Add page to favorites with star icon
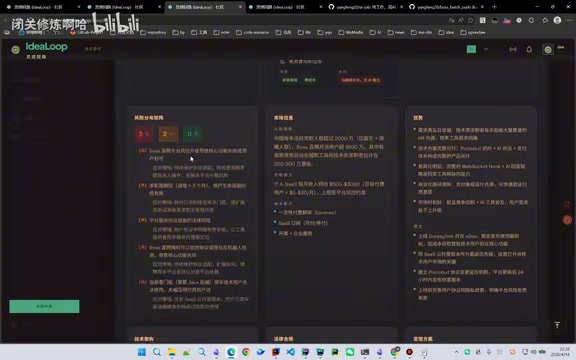This screenshot has width=576, height=360. point(471,21)
